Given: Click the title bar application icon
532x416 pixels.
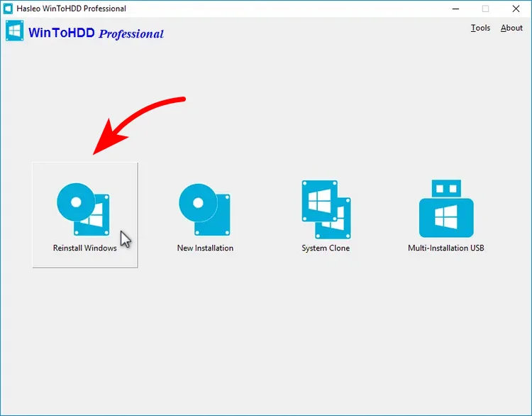Looking at the screenshot, I should coord(8,9).
